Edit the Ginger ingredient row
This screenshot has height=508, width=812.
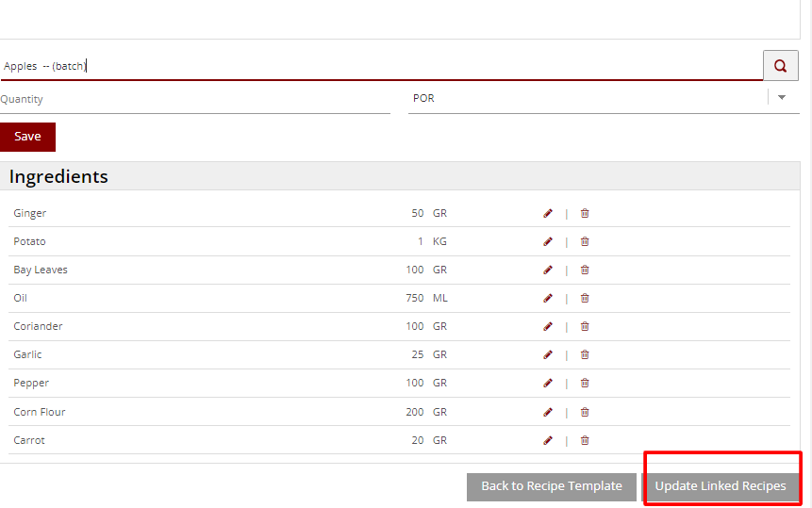coord(548,213)
